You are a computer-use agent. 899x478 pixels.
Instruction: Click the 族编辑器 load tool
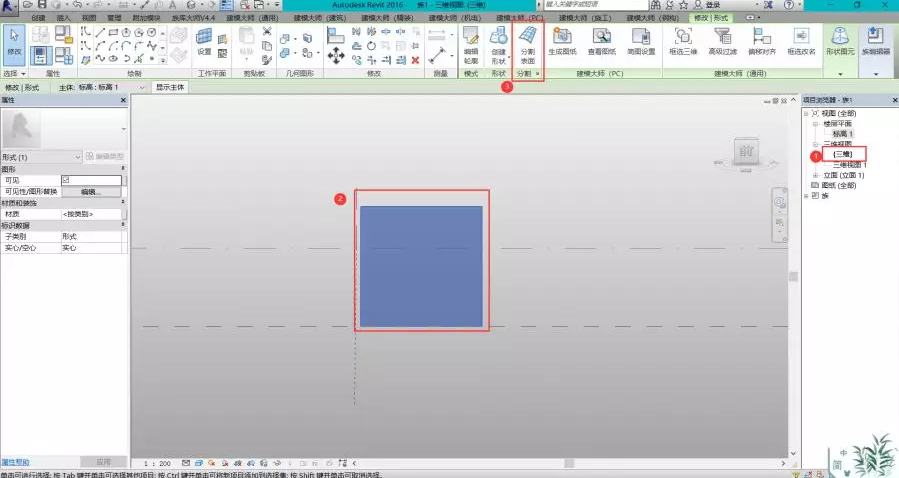click(x=875, y=42)
